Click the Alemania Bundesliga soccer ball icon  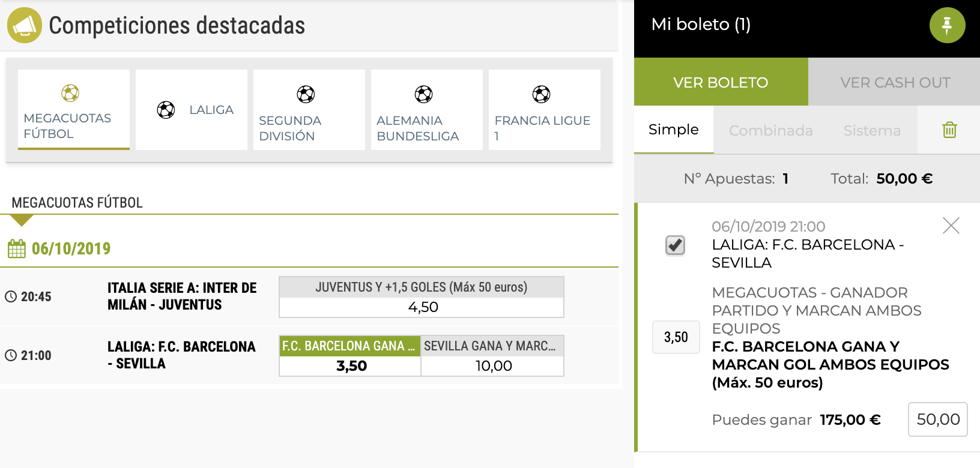(x=423, y=94)
